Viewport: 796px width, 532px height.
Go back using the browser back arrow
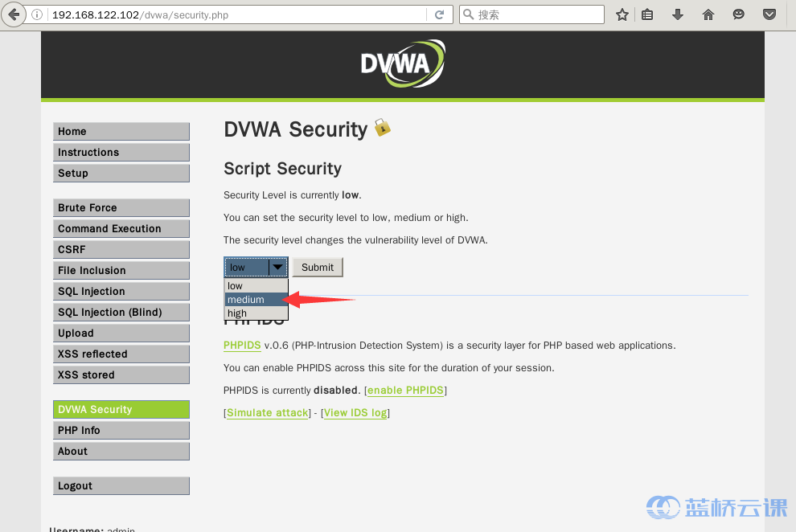(14, 14)
